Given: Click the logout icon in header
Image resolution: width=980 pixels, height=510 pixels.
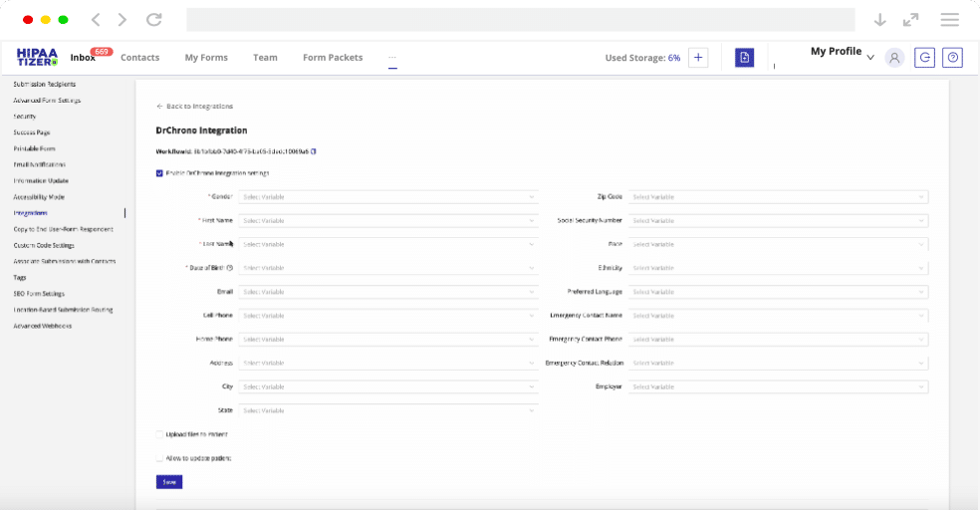Looking at the screenshot, I should (924, 58).
